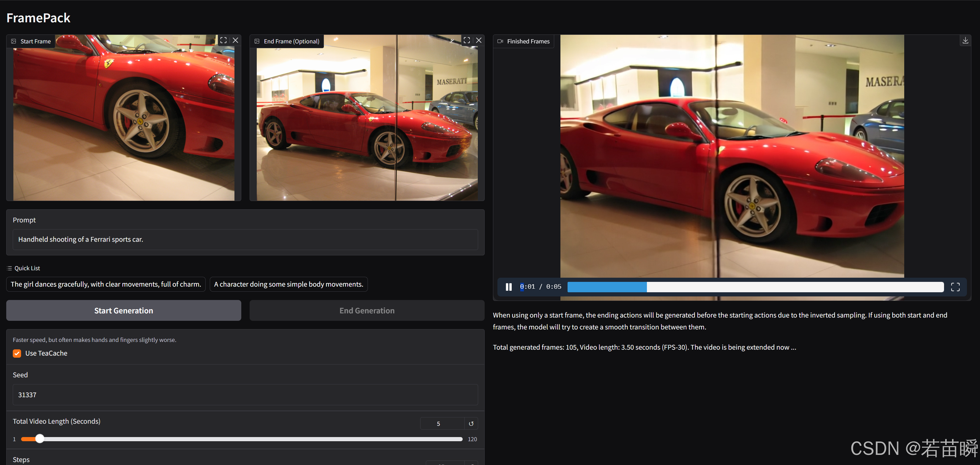
Task: Select the girl dances gracefully quick prompt
Action: (106, 284)
